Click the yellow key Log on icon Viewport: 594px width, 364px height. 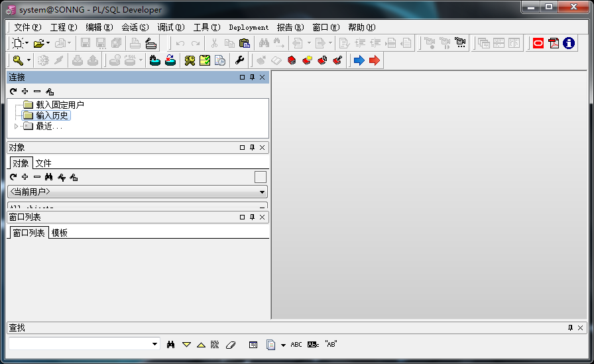[x=18, y=60]
